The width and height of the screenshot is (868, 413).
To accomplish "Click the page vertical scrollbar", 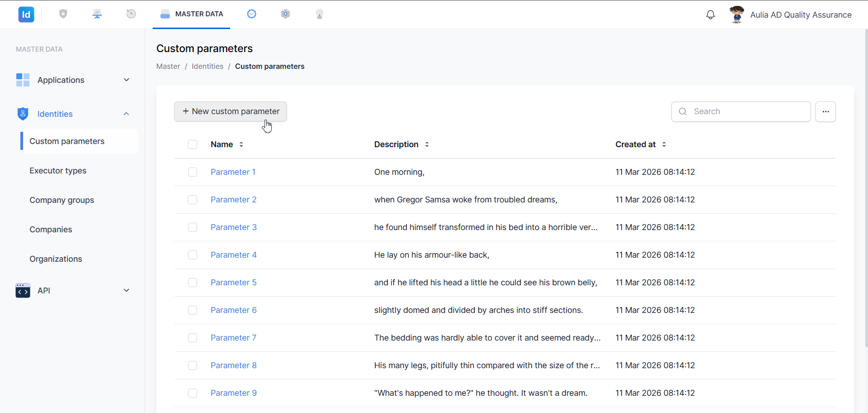I will pyautogui.click(x=866, y=188).
